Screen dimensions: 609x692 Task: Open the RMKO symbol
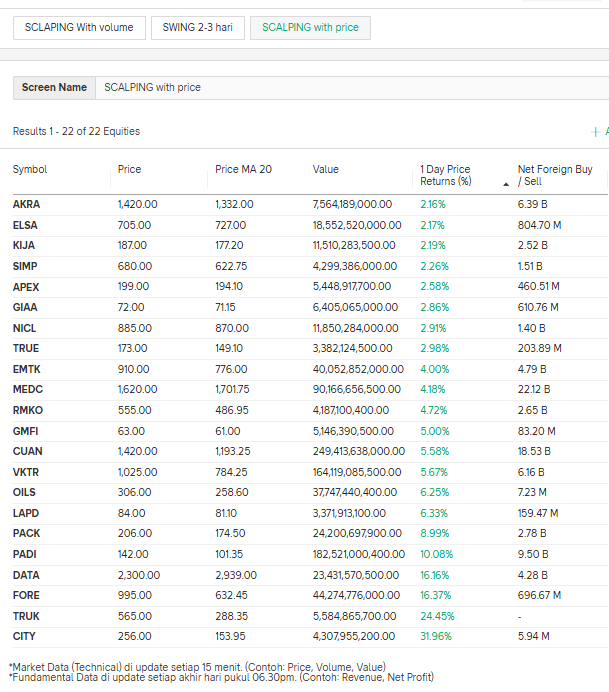click(x=28, y=410)
